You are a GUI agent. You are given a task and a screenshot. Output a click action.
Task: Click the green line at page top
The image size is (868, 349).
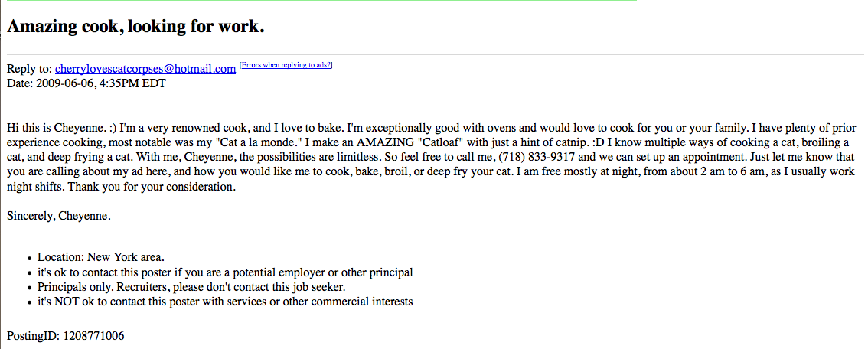(x=321, y=1)
